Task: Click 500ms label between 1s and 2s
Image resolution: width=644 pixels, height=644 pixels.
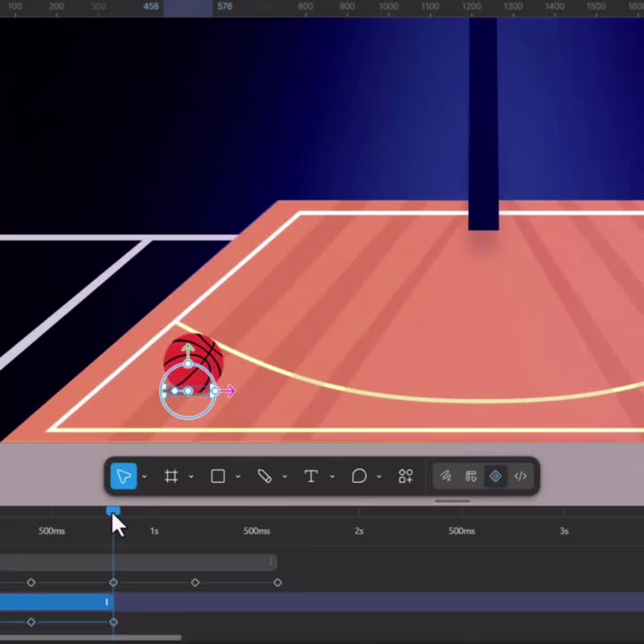Action: pyautogui.click(x=257, y=531)
